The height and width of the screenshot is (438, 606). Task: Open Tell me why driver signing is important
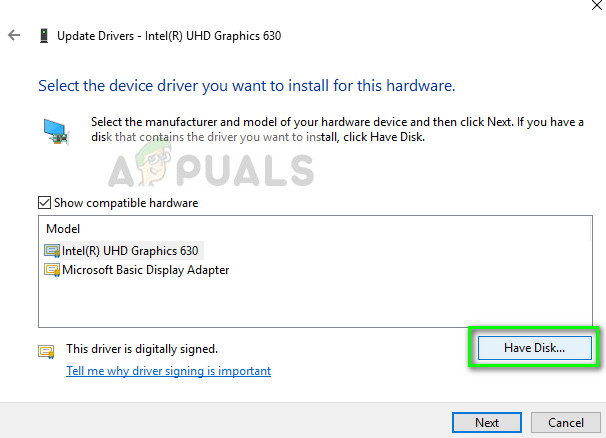(x=169, y=371)
